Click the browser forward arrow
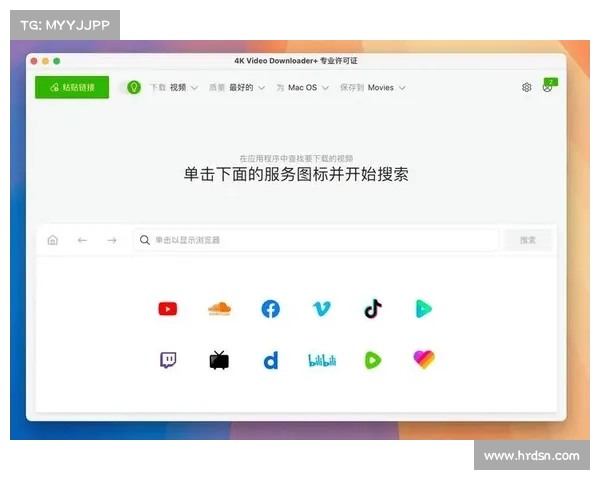 click(112, 240)
